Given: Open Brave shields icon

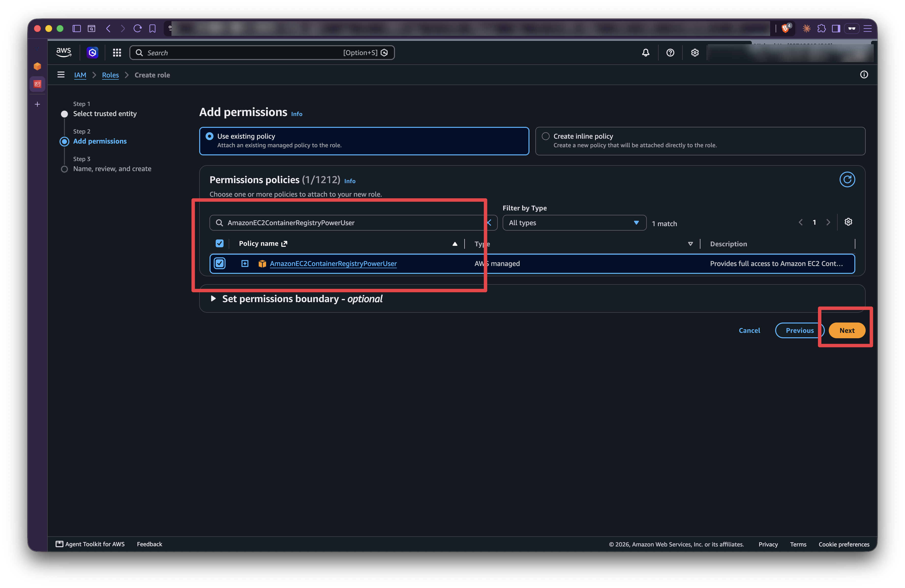Looking at the screenshot, I should tap(785, 29).
